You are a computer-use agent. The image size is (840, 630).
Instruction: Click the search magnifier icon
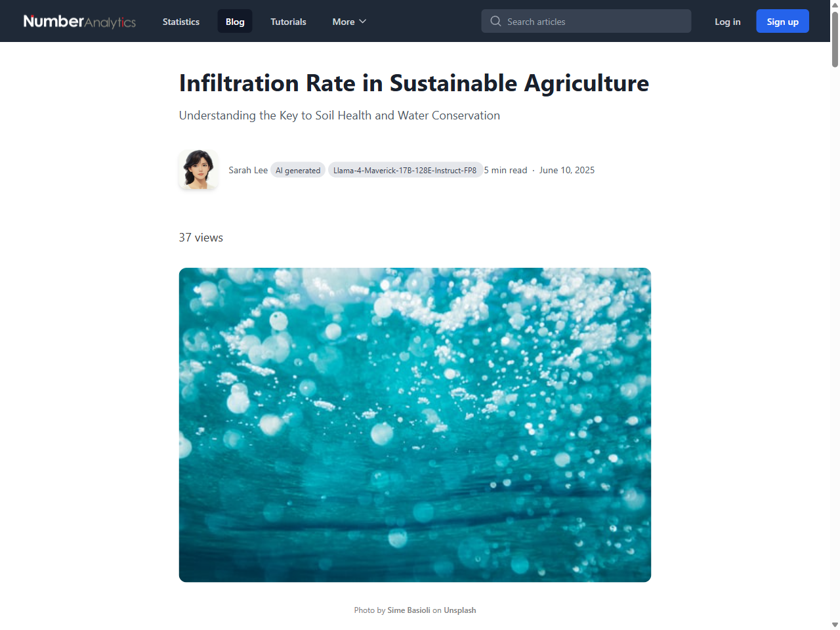(495, 21)
